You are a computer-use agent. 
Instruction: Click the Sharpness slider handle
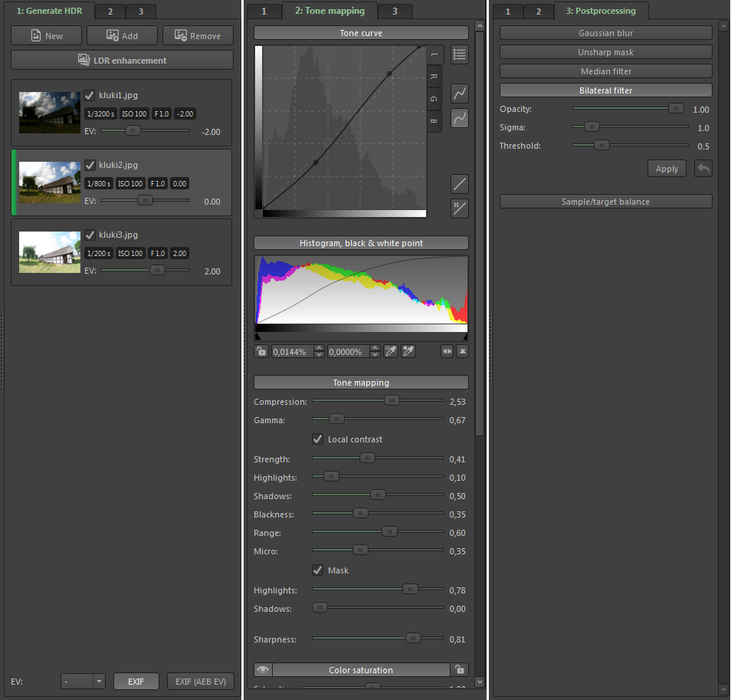click(x=413, y=638)
